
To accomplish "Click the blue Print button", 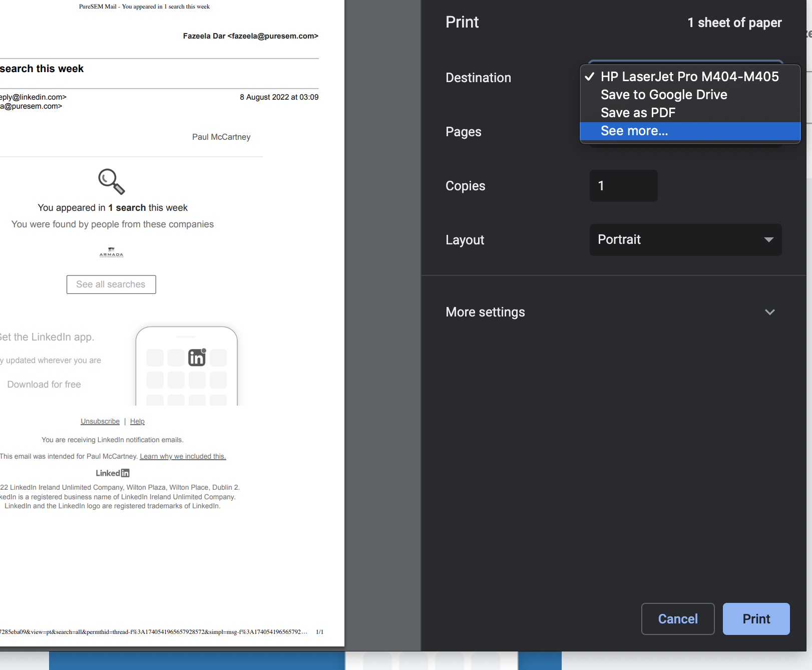I will pos(756,619).
